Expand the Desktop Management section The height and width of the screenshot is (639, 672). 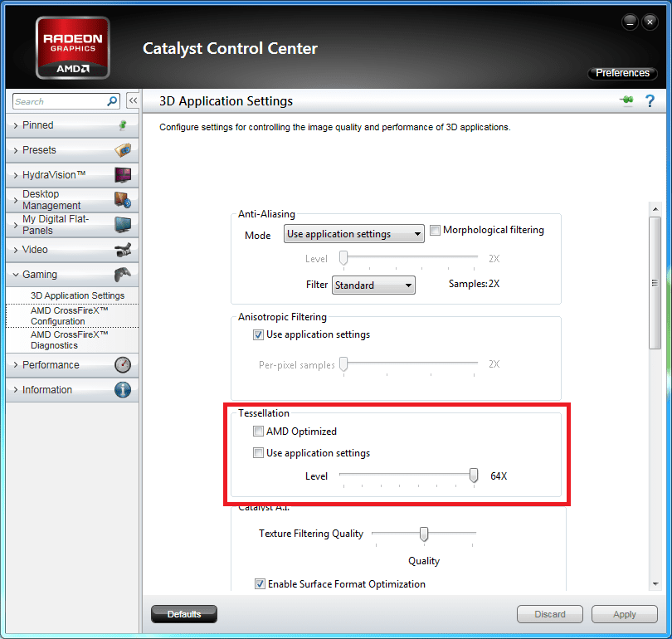(72, 200)
